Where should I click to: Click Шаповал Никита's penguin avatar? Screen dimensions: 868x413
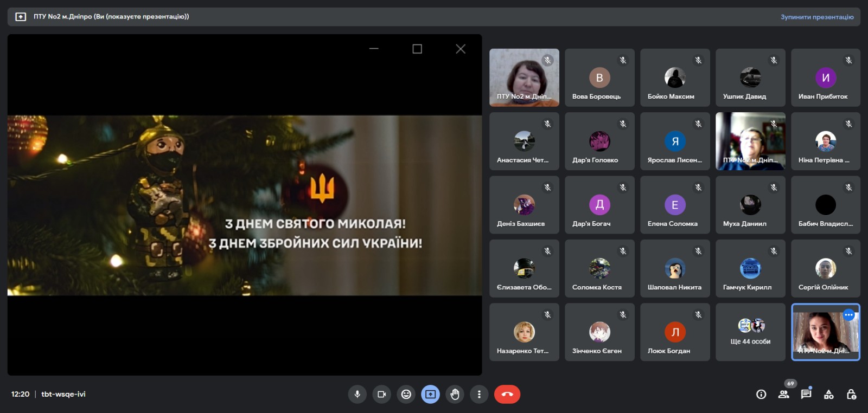click(x=675, y=268)
